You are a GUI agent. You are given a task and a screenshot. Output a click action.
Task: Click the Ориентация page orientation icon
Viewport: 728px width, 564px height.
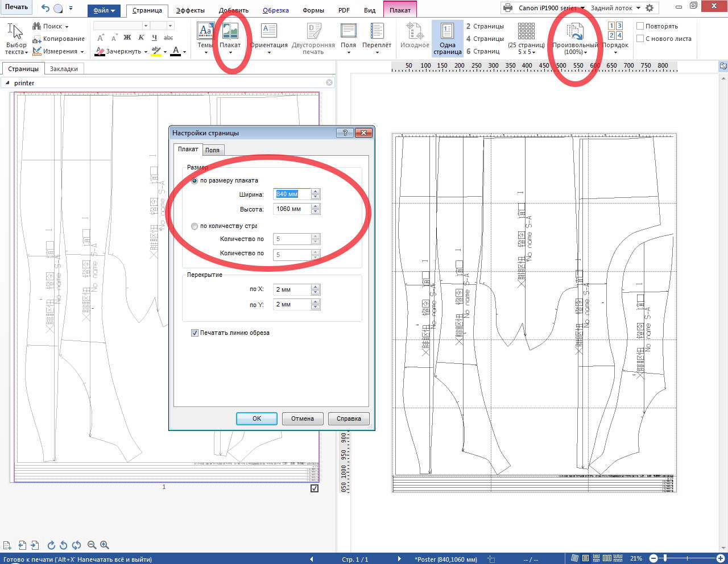(268, 32)
